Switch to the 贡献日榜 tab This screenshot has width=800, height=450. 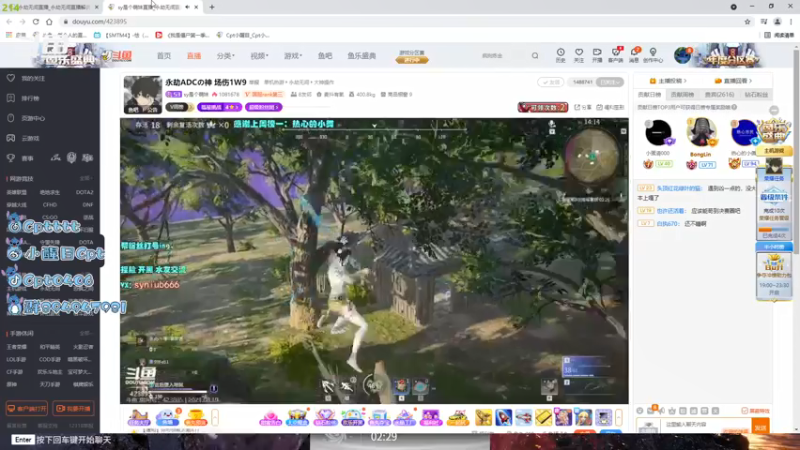pyautogui.click(x=649, y=94)
